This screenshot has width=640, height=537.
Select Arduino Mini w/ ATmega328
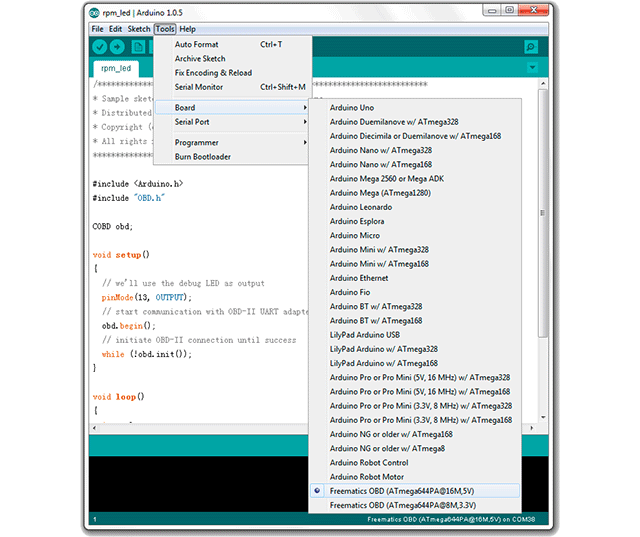click(415, 250)
